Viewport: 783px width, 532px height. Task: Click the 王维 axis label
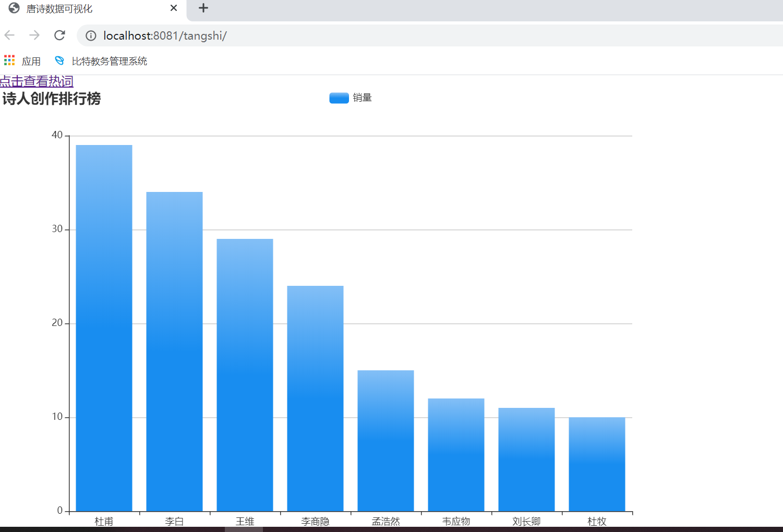[245, 521]
